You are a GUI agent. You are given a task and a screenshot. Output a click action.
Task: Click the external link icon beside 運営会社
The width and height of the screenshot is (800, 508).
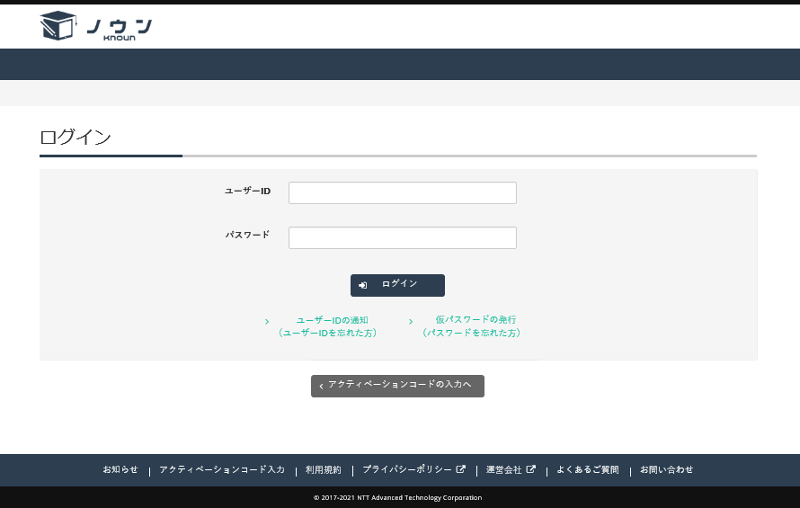[531, 469]
